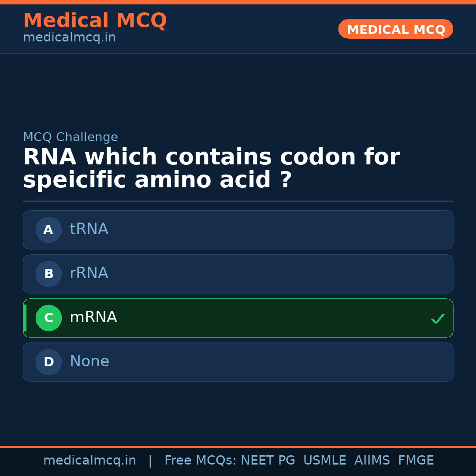Screen dimensions: 476x476
Task: Click the large Medical MCQ header title
Action: (95, 21)
